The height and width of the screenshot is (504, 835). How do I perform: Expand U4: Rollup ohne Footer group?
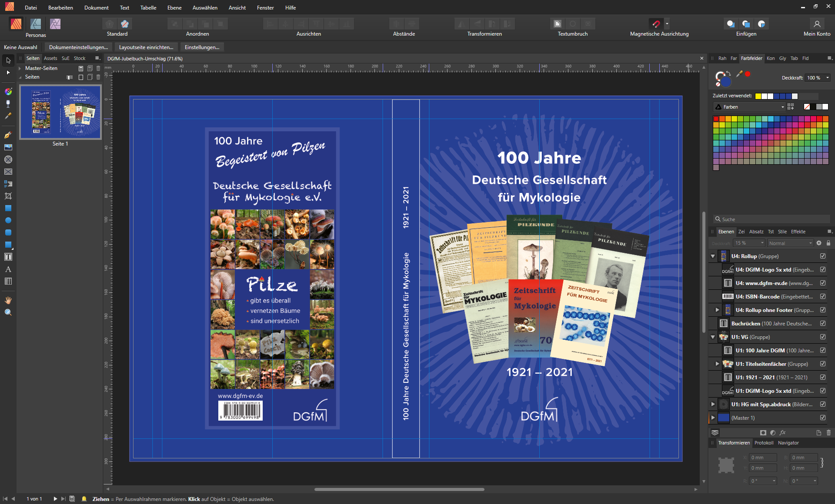(718, 310)
